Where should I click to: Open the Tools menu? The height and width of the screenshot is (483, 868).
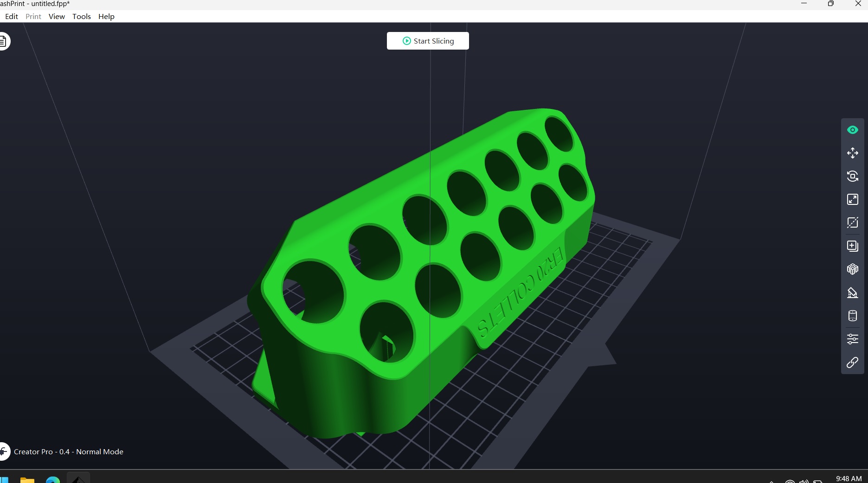82,16
